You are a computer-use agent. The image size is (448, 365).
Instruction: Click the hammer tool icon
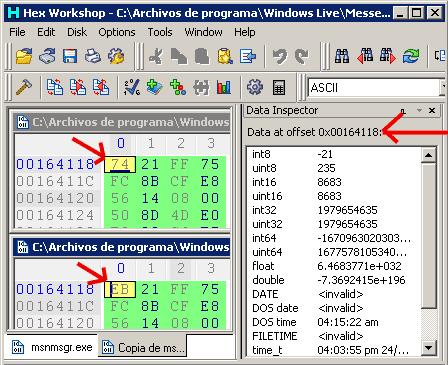24,88
